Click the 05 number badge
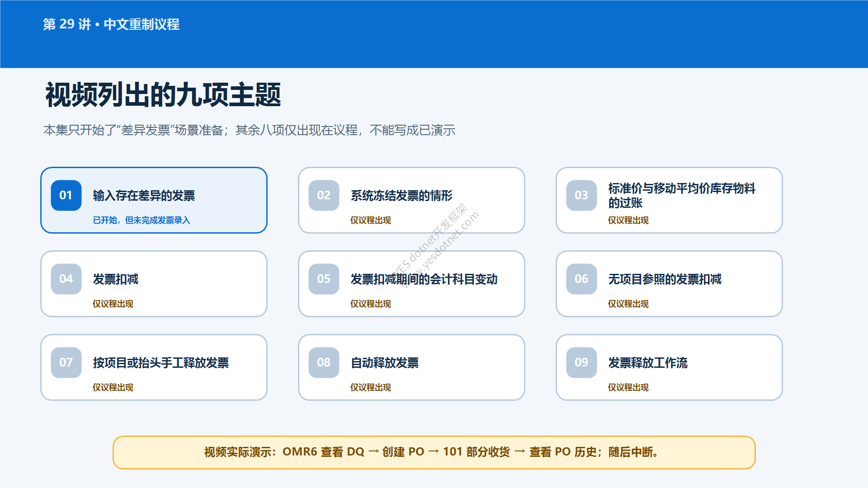 [x=324, y=279]
